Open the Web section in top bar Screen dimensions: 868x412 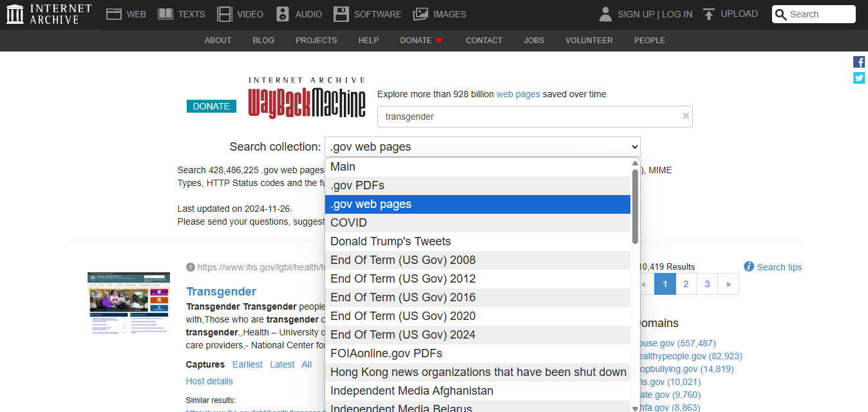click(x=126, y=14)
